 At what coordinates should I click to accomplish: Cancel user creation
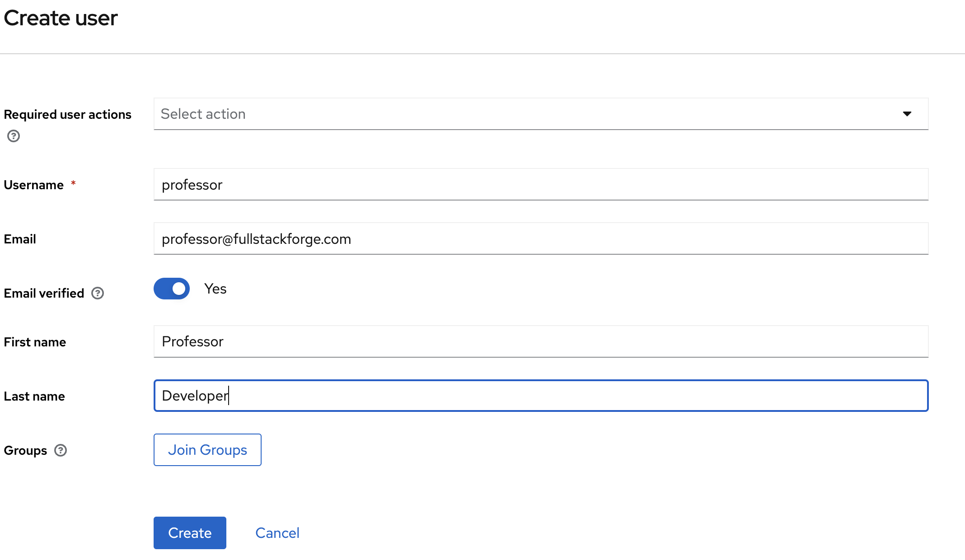pos(277,533)
